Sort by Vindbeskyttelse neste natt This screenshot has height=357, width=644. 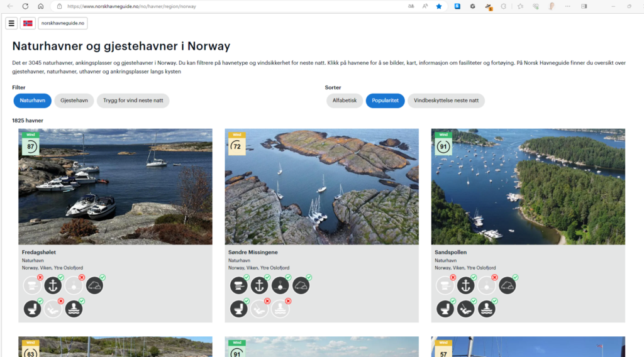[x=446, y=101]
